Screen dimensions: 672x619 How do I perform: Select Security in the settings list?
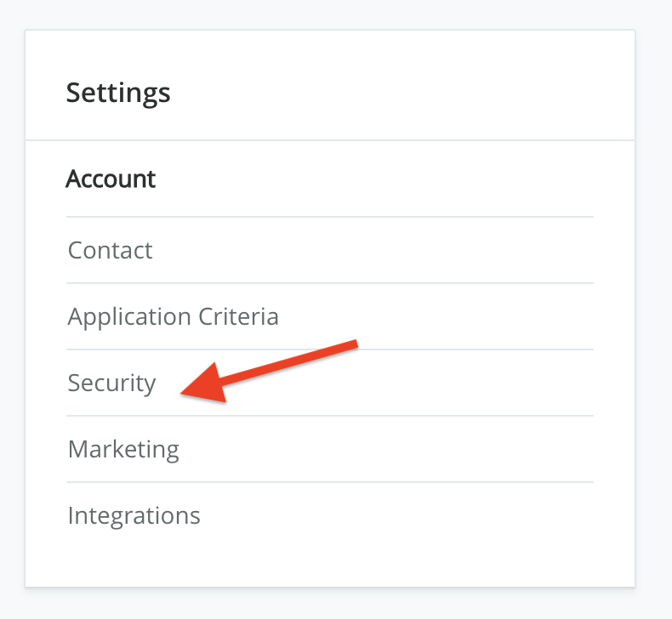click(112, 383)
